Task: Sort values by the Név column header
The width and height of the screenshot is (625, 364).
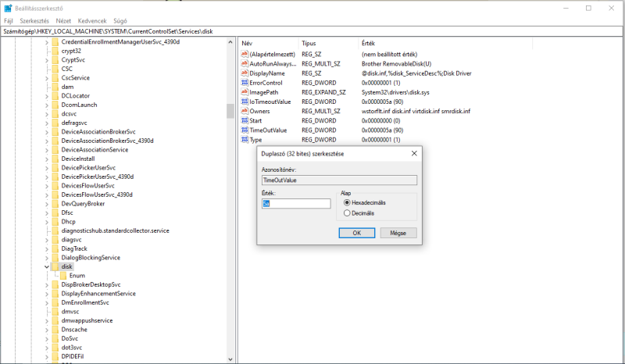Action: coord(268,43)
